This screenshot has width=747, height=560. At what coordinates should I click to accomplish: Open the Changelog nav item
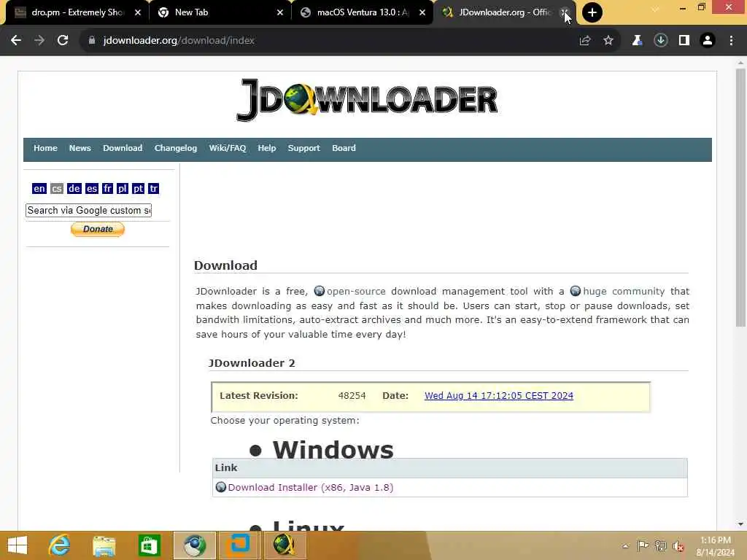coord(175,148)
